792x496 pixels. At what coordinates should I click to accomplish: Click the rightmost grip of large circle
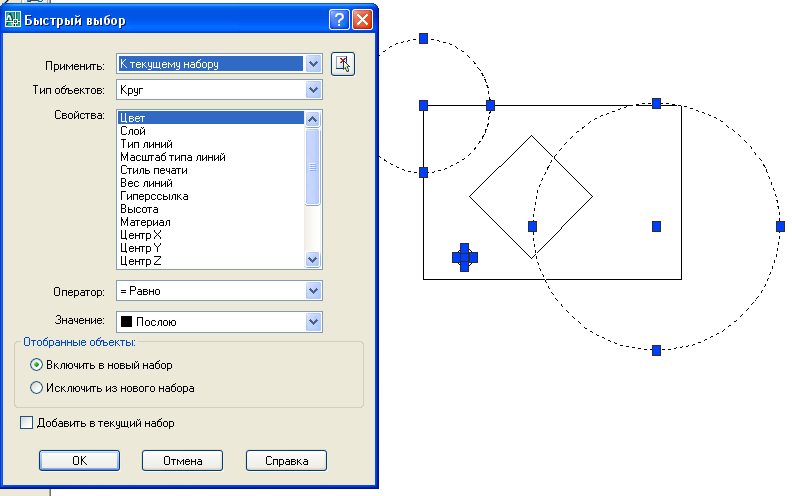[x=780, y=226]
